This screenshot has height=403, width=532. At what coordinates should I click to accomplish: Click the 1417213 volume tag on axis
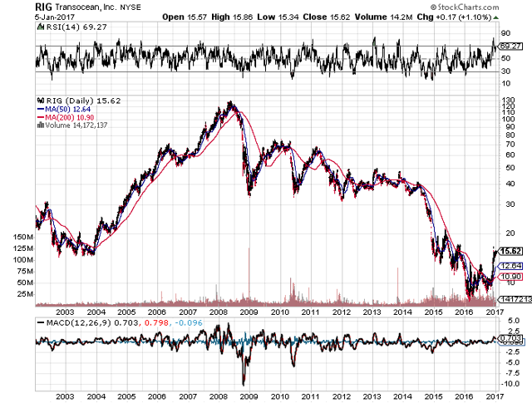pos(515,299)
